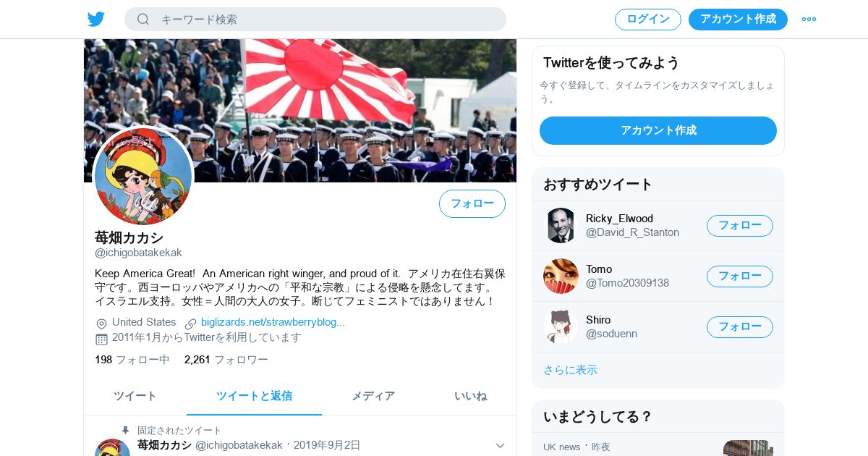Focus the キーワード検索 search field

pyautogui.click(x=315, y=19)
